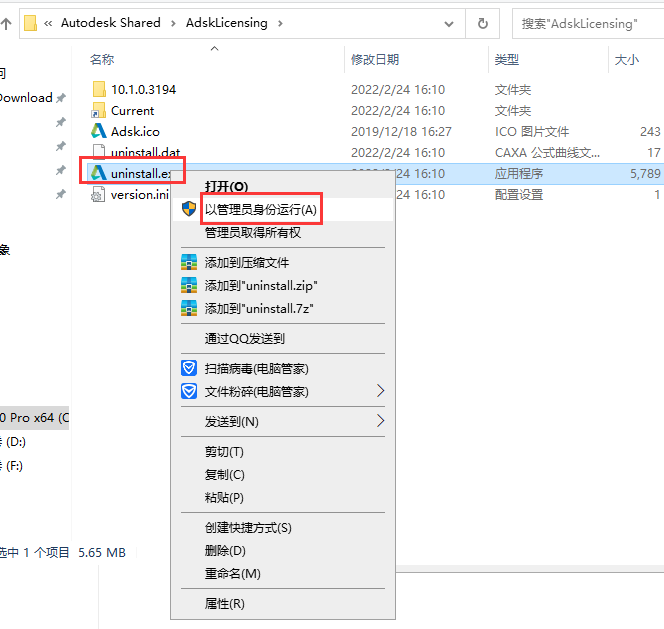The image size is (664, 629).
Task: Open address bar history dropdown
Action: [x=449, y=24]
